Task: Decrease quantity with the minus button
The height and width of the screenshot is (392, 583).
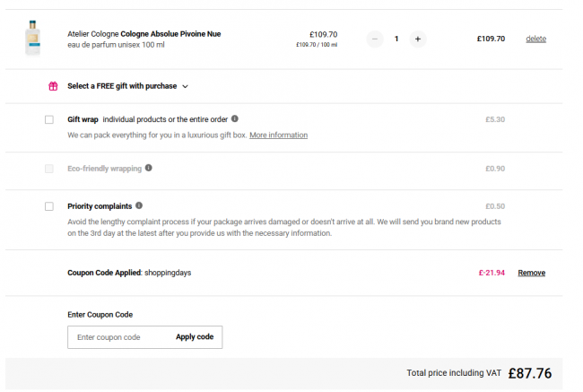Action: pos(375,39)
